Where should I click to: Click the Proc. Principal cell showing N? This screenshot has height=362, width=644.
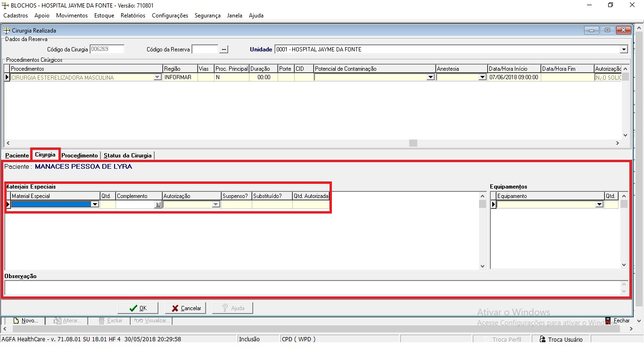[x=231, y=77]
